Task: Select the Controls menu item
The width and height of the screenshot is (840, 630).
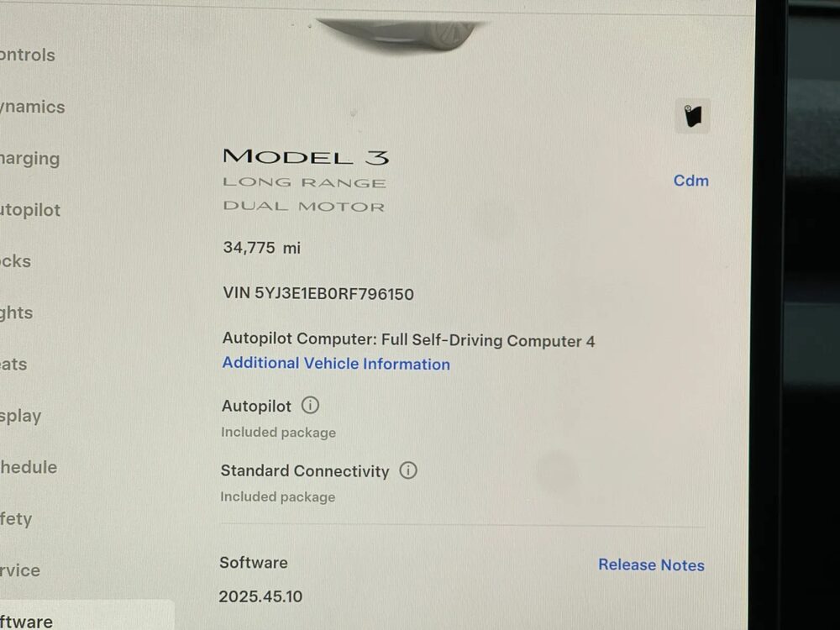Action: 28,55
